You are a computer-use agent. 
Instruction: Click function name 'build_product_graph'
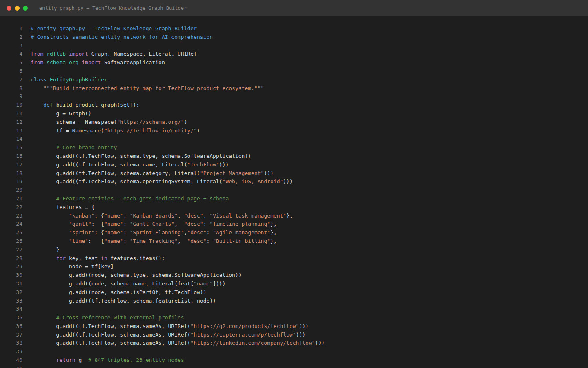click(87, 105)
